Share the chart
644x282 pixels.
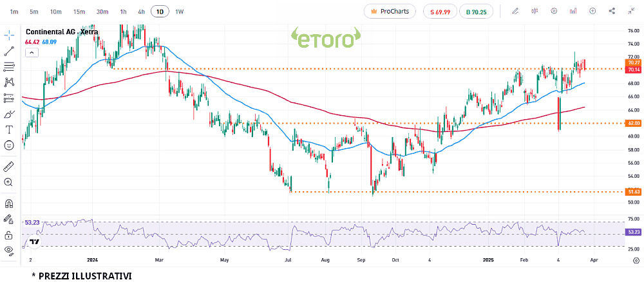click(x=612, y=11)
